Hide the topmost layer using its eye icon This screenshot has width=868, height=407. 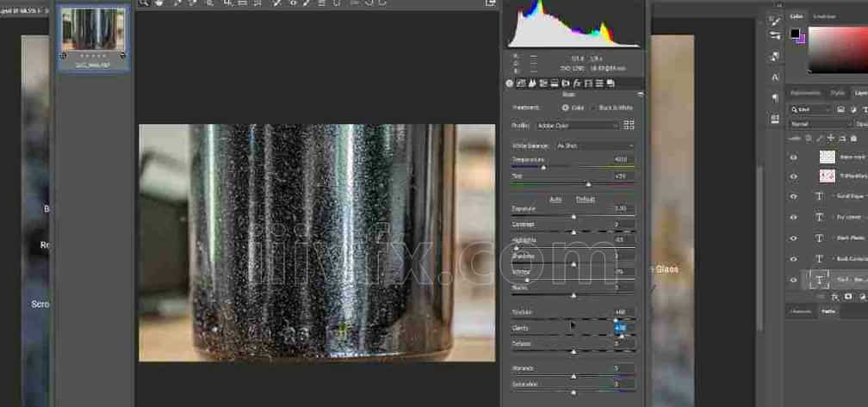[793, 157]
